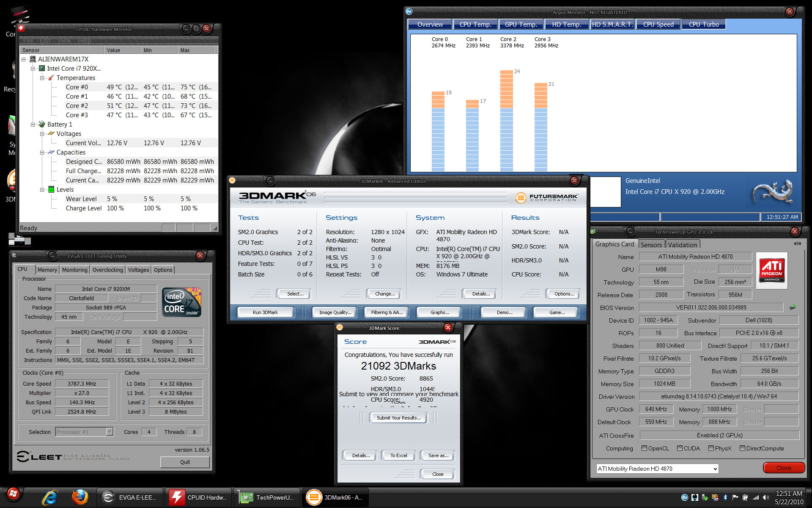Click the E-LEET Quit button
The width and height of the screenshot is (812, 508).
[x=185, y=462]
